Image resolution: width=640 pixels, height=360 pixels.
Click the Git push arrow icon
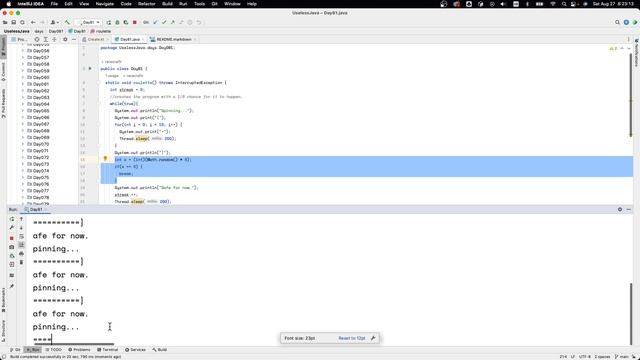coord(173,22)
